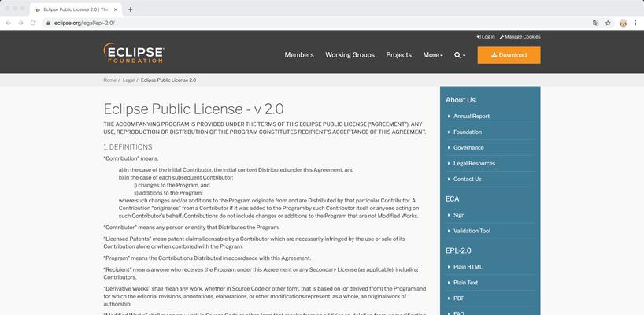
Task: Open the user profile avatar
Action: (x=623, y=23)
